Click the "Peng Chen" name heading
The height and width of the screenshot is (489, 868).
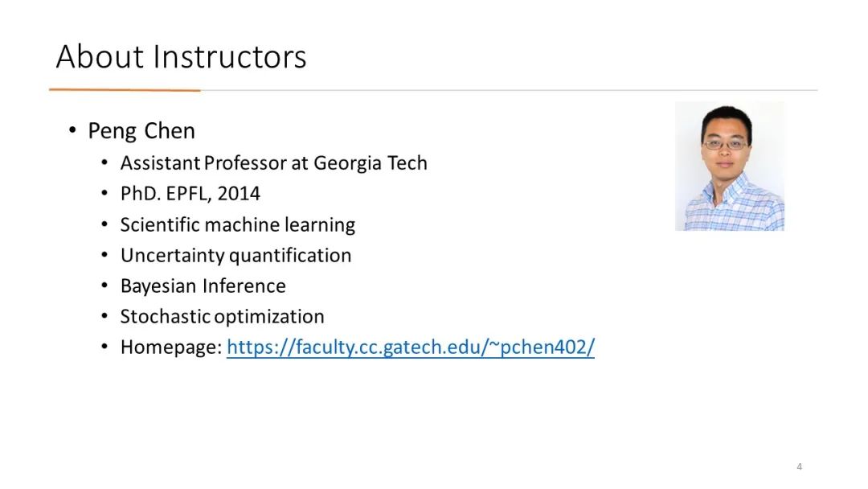(141, 131)
